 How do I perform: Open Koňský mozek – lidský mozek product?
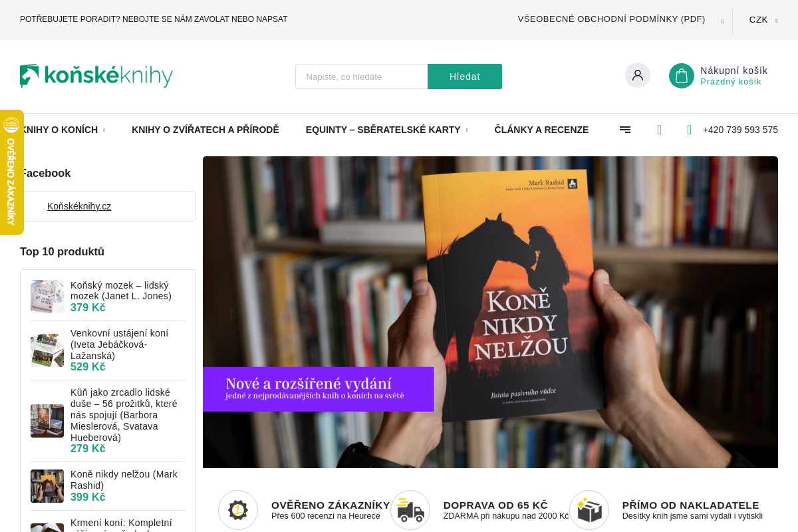[121, 291]
